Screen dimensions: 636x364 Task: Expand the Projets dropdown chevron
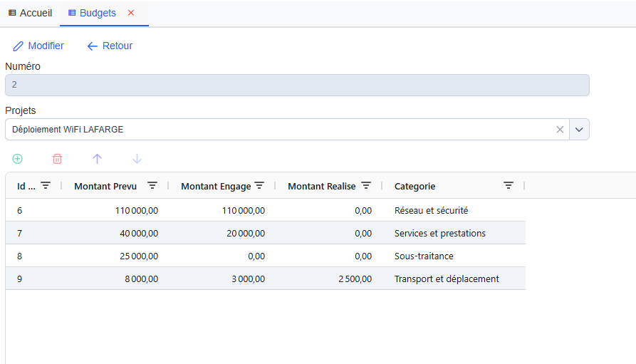(x=579, y=130)
